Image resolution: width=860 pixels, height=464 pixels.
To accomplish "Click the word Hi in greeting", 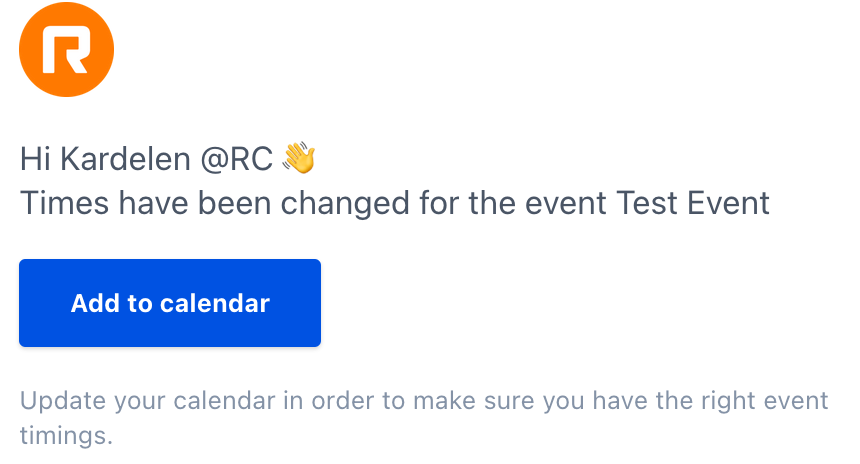I will (36, 159).
